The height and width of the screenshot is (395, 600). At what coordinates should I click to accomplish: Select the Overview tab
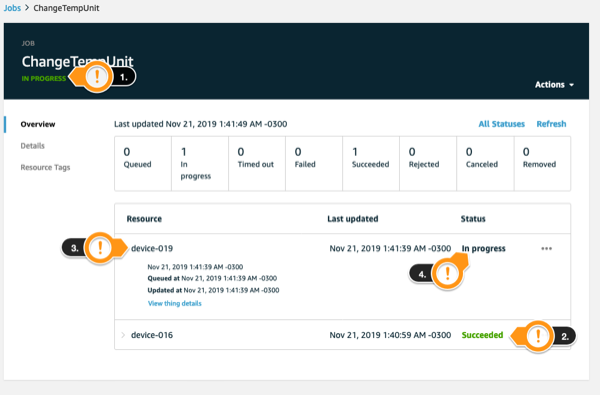[x=38, y=124]
